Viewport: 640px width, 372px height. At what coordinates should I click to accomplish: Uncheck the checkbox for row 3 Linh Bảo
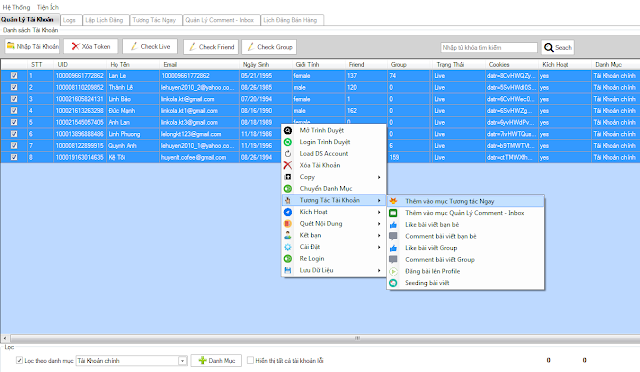pos(14,99)
